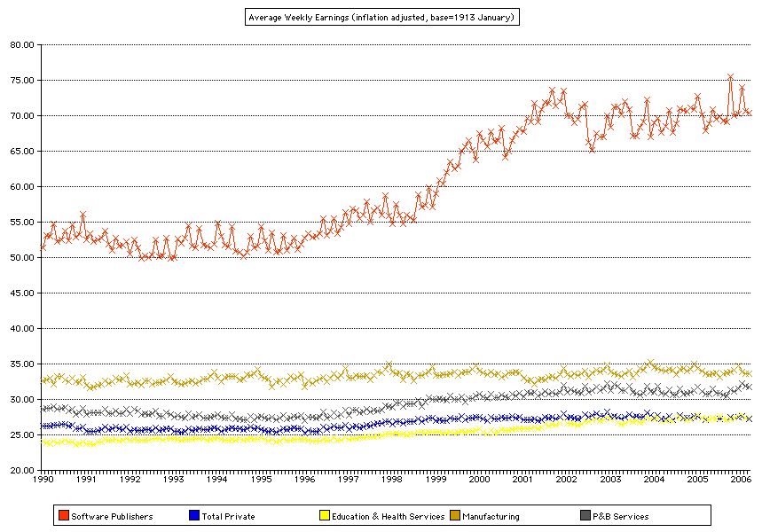This screenshot has height=532, width=762.
Task: Click the yellow Education & Health Services swatch
Action: [325, 515]
